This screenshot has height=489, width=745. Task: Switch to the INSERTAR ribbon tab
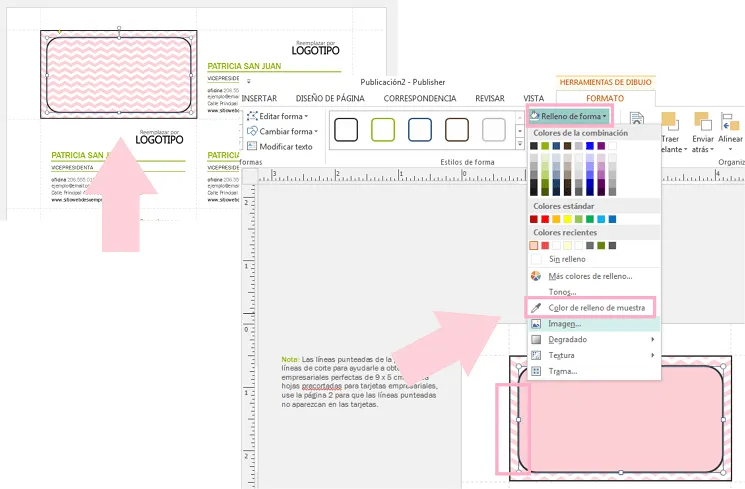259,98
